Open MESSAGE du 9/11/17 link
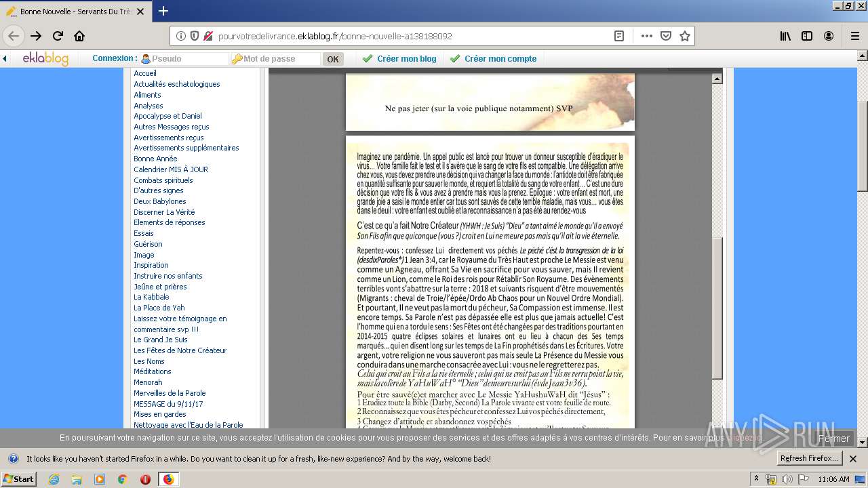This screenshot has width=868, height=488. pyautogui.click(x=168, y=404)
